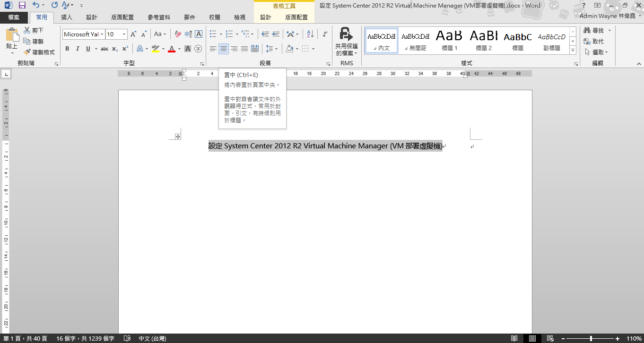Open the Change Case (Aa) dropdown
The width and height of the screenshot is (644, 343).
point(160,34)
